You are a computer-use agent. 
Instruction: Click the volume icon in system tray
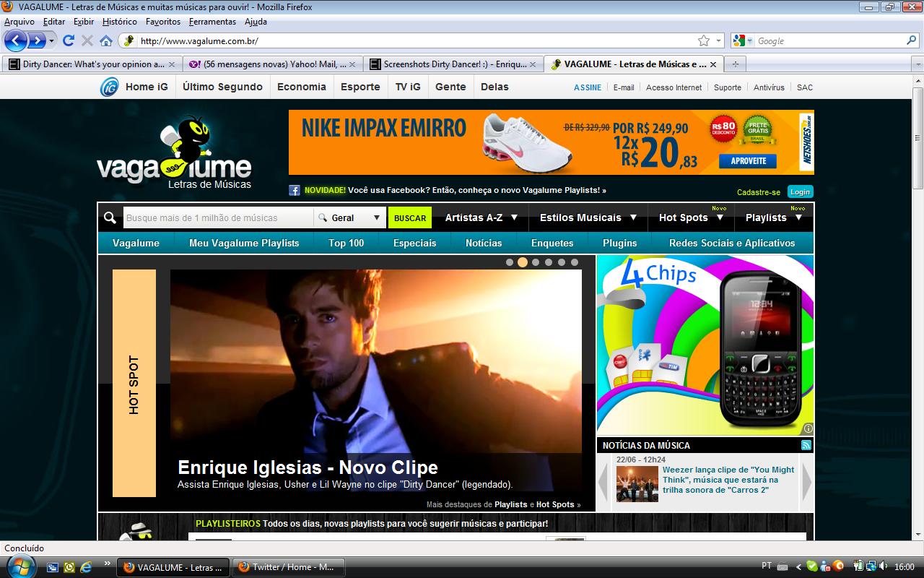pyautogui.click(x=884, y=566)
